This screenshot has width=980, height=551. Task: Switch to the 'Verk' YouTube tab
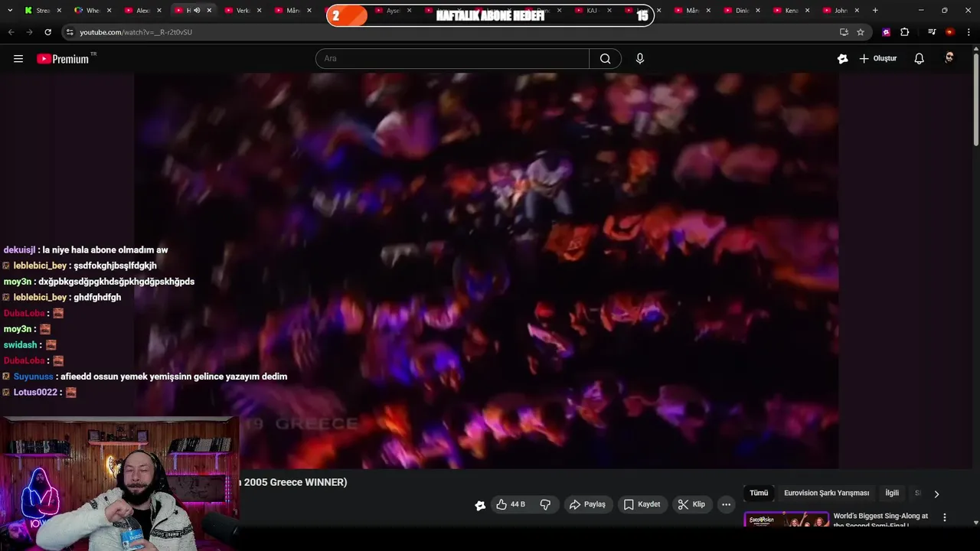tap(243, 11)
